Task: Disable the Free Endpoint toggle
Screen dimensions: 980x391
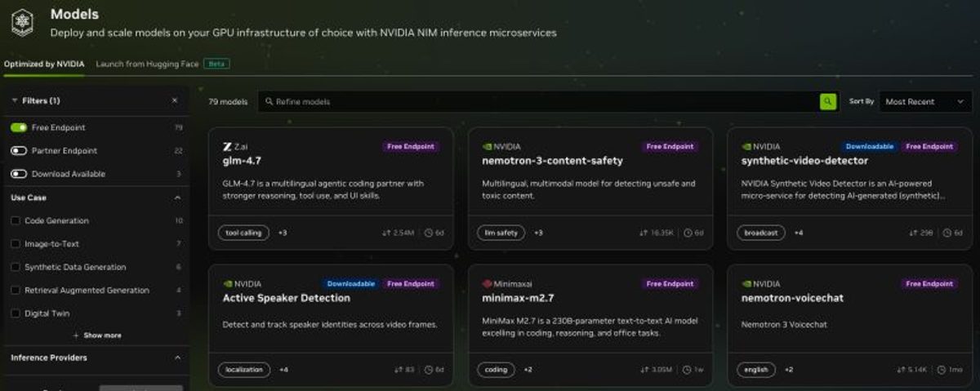Action: pos(19,128)
